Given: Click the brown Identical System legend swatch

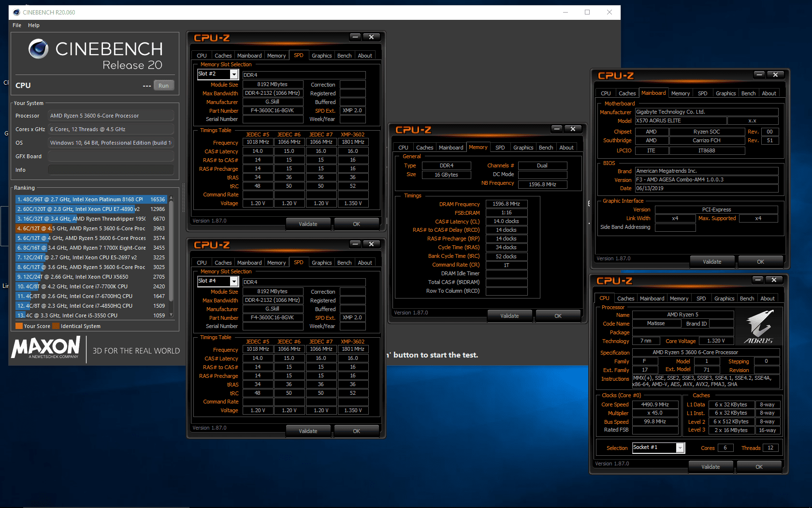Looking at the screenshot, I should coord(56,326).
